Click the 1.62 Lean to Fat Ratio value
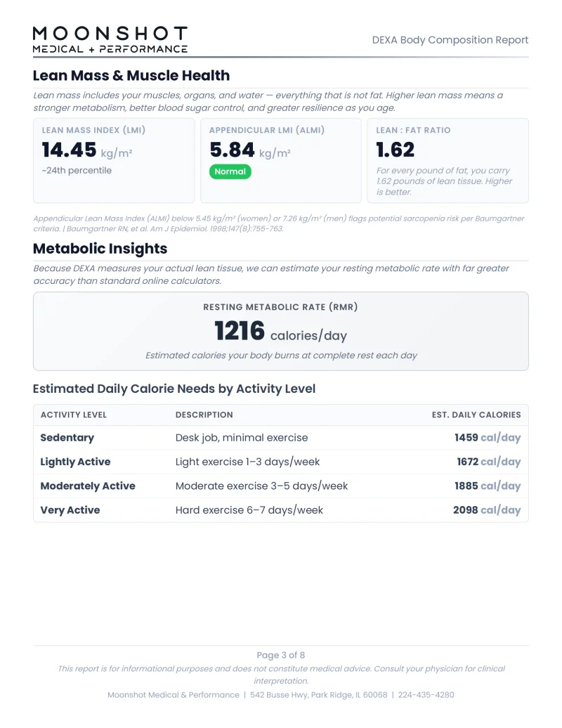The image size is (562, 728). point(396,150)
